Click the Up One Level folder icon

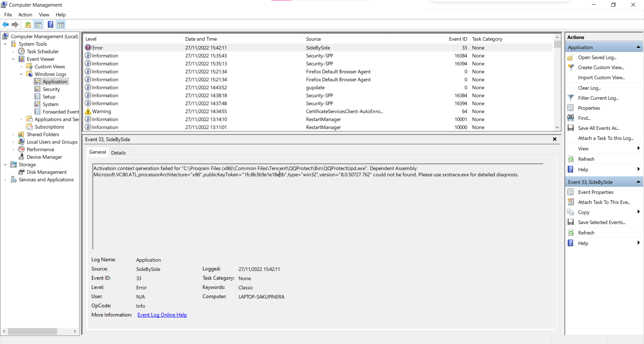28,24
